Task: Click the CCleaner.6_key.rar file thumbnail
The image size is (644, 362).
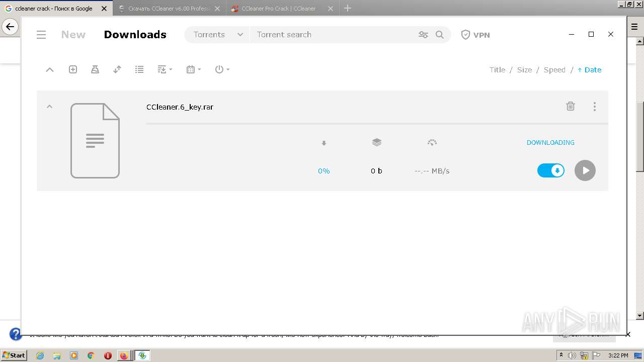Action: (x=95, y=141)
